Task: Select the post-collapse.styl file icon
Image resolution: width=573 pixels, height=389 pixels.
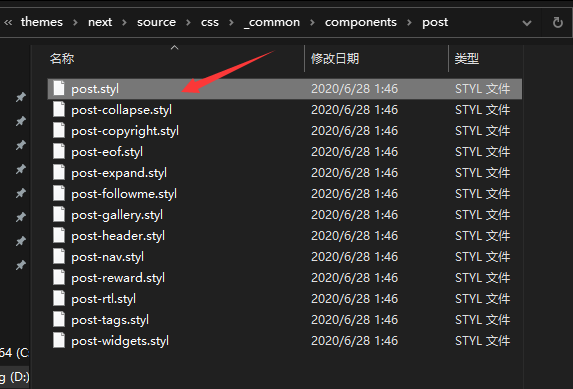Action: click(x=58, y=109)
